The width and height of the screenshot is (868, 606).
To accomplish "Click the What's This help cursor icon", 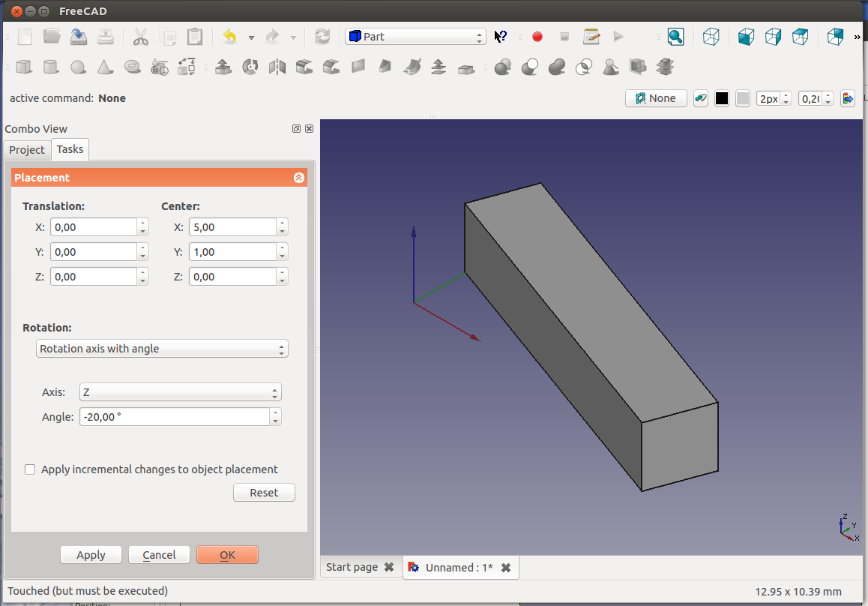I will tap(501, 37).
